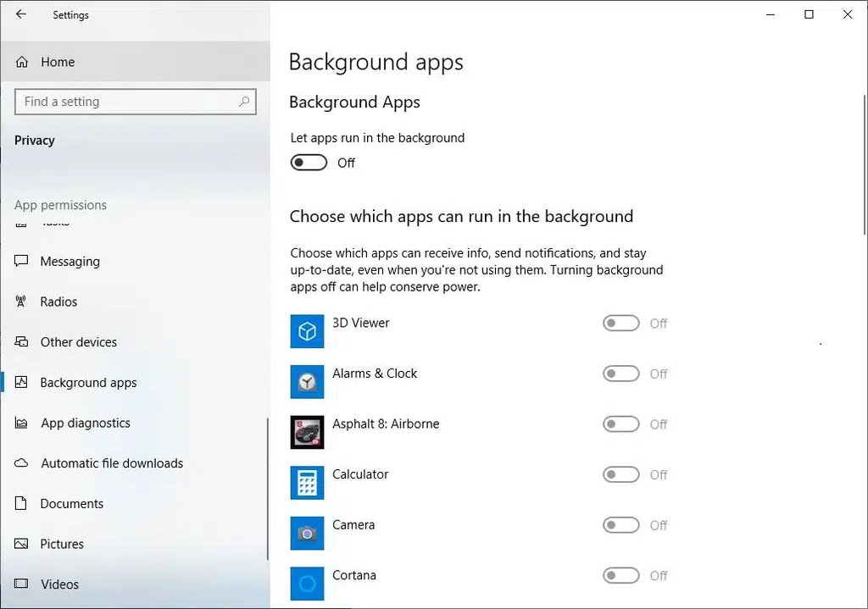Turn on Let apps run in background
The height and width of the screenshot is (609, 868).
pos(309,163)
